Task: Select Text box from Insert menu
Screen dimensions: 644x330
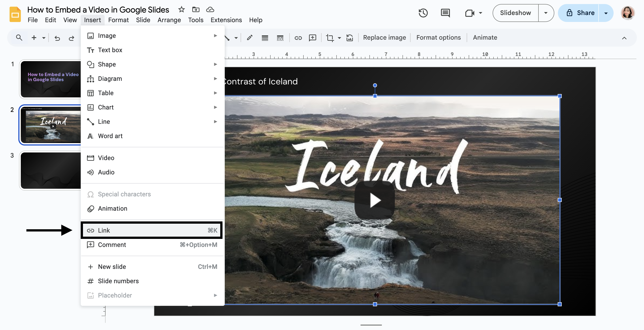Action: pyautogui.click(x=153, y=50)
